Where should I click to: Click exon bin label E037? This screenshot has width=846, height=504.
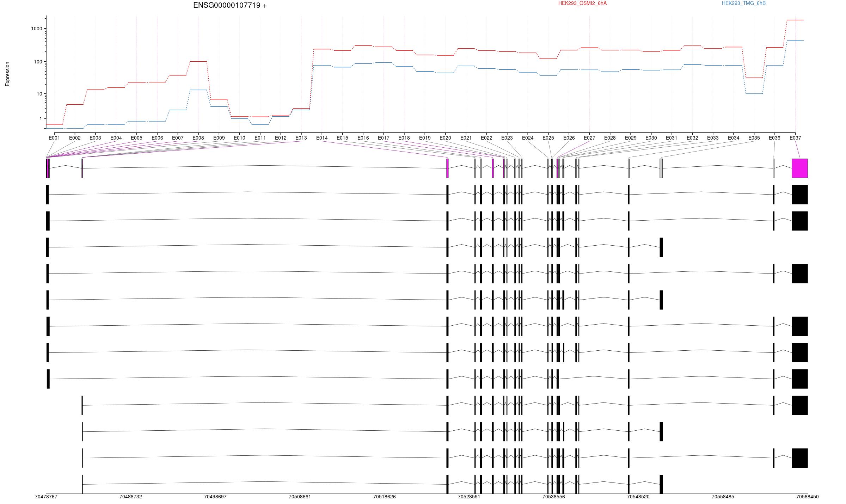coord(795,138)
